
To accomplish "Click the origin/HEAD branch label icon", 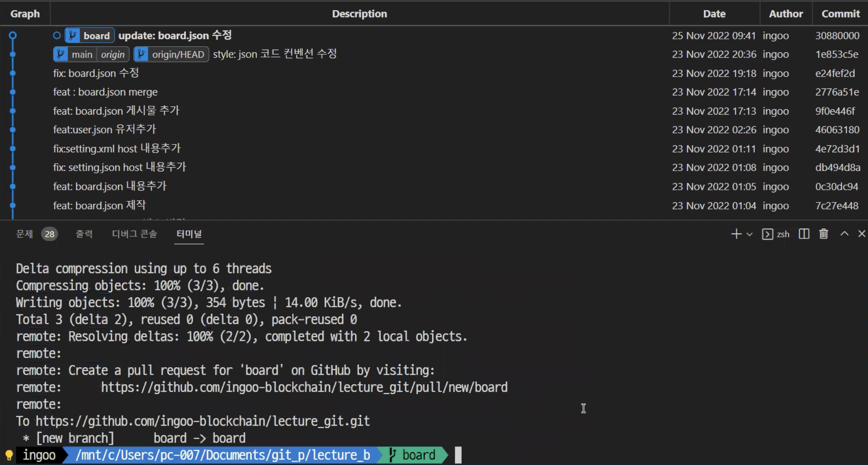I will 141,54.
